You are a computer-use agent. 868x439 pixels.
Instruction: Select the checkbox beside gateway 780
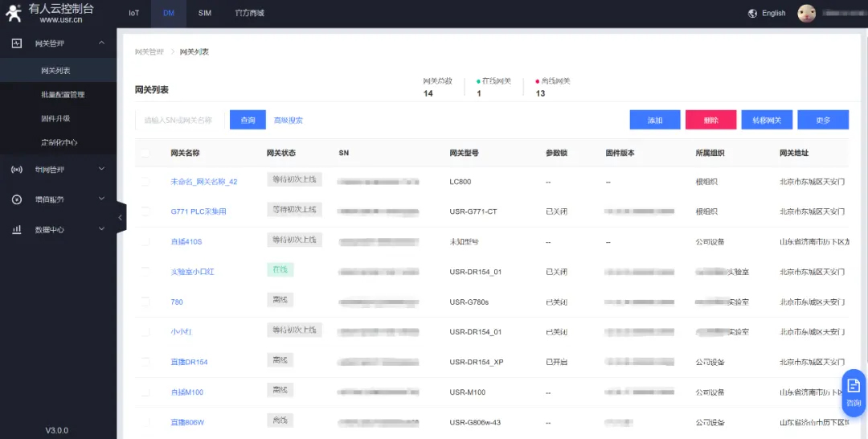click(145, 302)
